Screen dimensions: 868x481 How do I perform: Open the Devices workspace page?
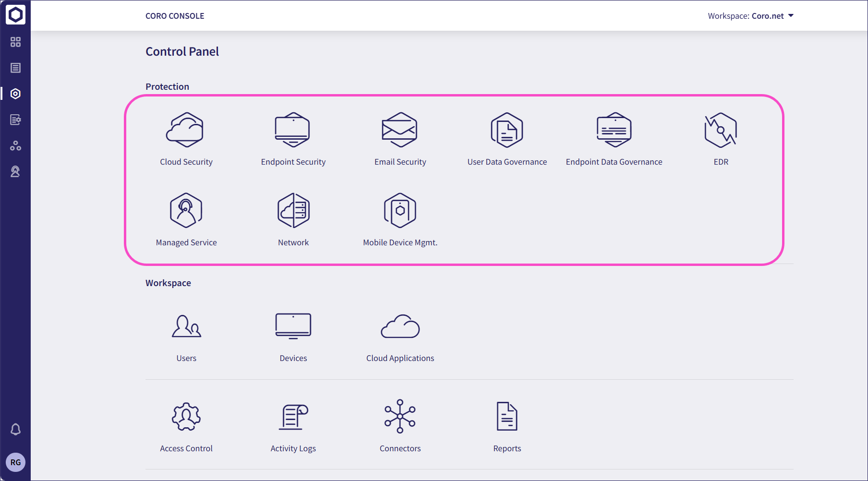[293, 327]
